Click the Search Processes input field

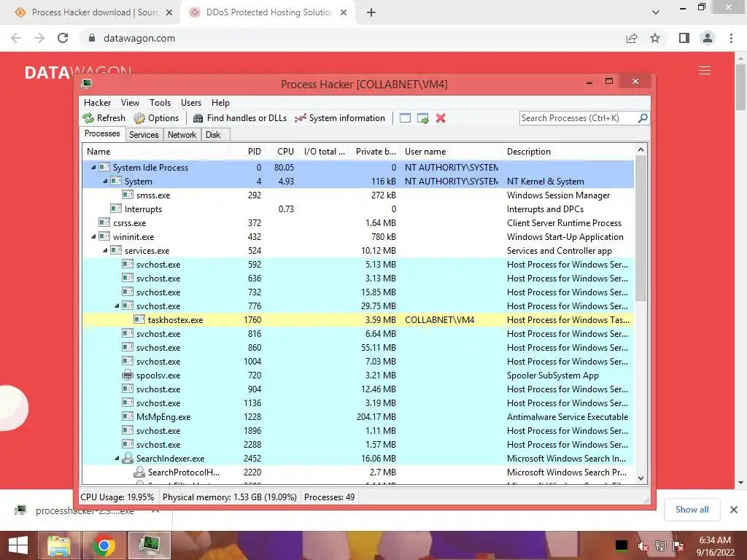(x=578, y=118)
